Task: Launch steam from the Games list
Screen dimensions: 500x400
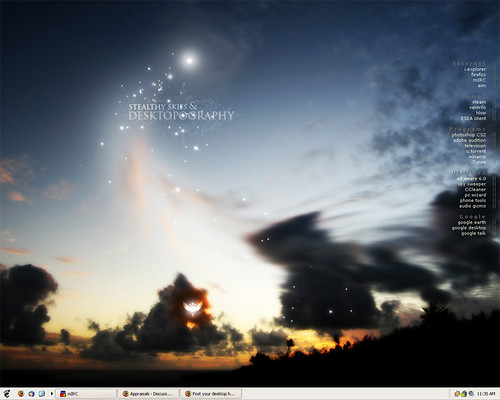Action: point(479,102)
